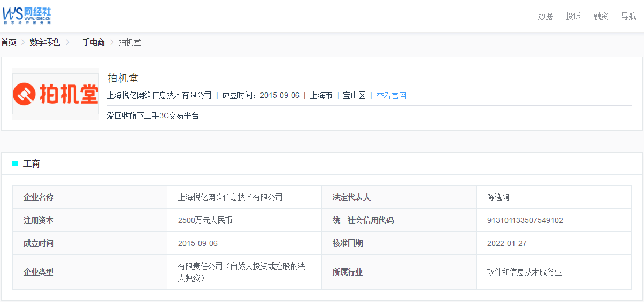Click the 所属行业 label cell
Viewport: 644px width, 302px height.
coord(399,272)
